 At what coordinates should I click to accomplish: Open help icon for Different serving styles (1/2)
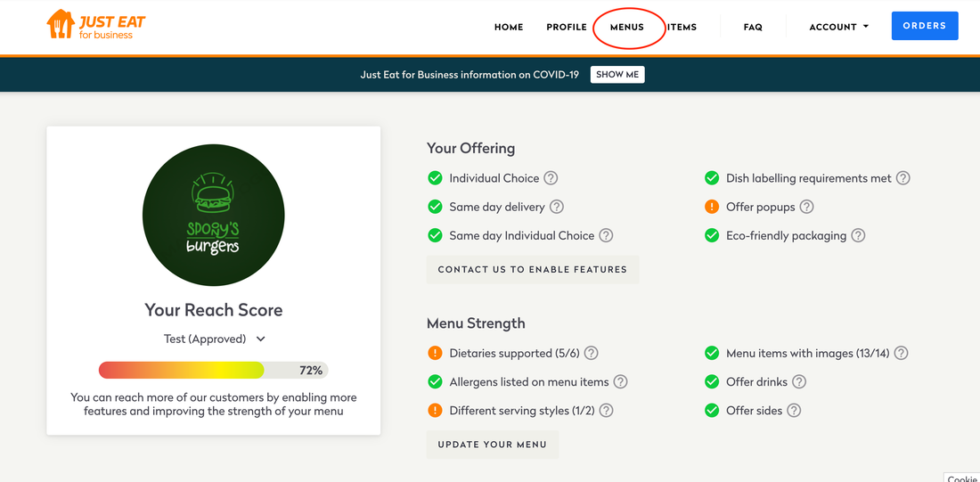[x=606, y=411]
